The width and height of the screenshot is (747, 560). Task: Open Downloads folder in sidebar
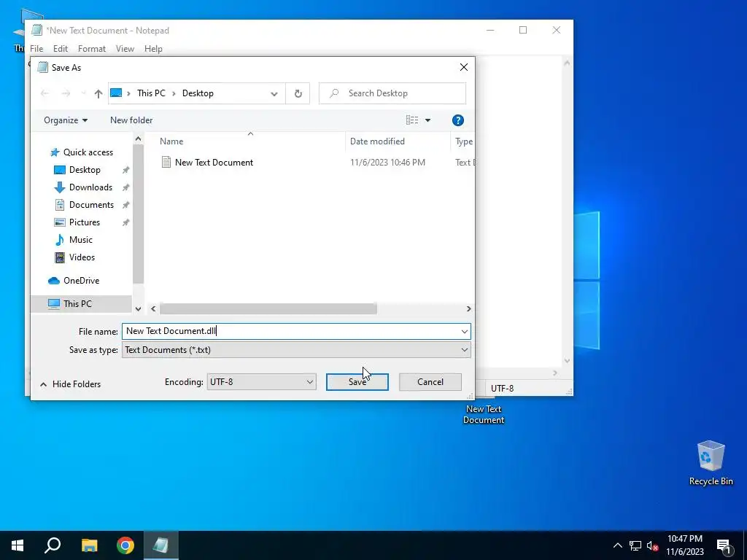90,187
